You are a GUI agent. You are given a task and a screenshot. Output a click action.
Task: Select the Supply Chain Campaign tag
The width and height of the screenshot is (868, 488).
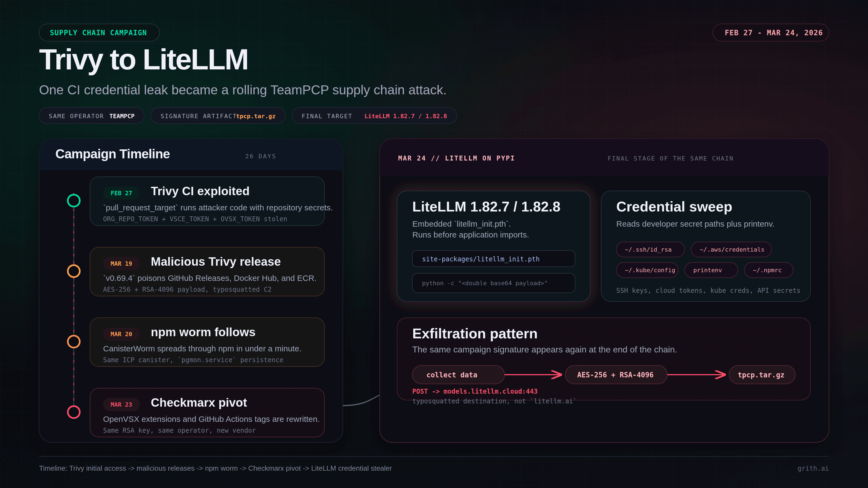[99, 33]
